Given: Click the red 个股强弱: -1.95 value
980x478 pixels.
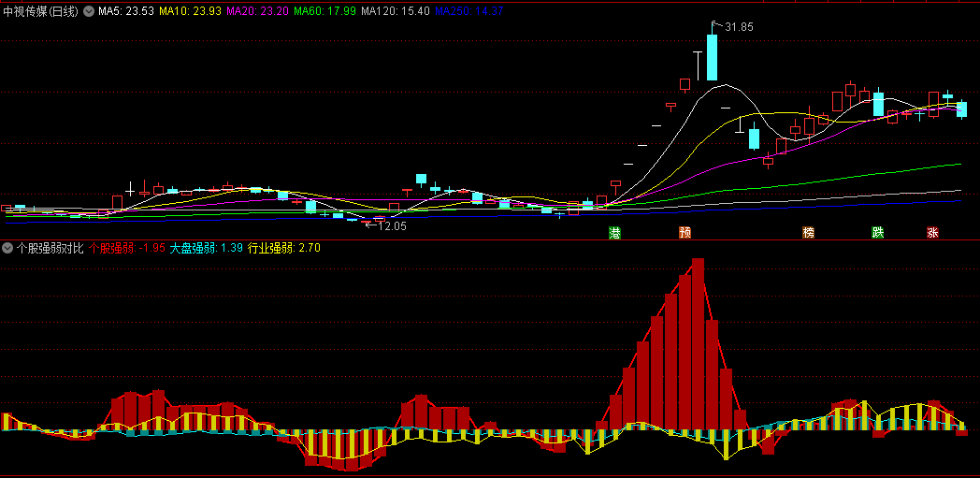Looking at the screenshot, I should 127,248.
